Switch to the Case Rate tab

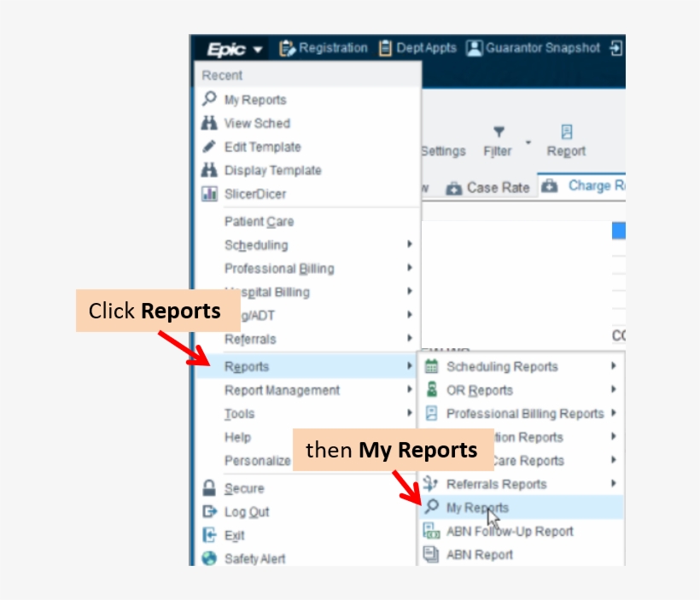point(488,188)
